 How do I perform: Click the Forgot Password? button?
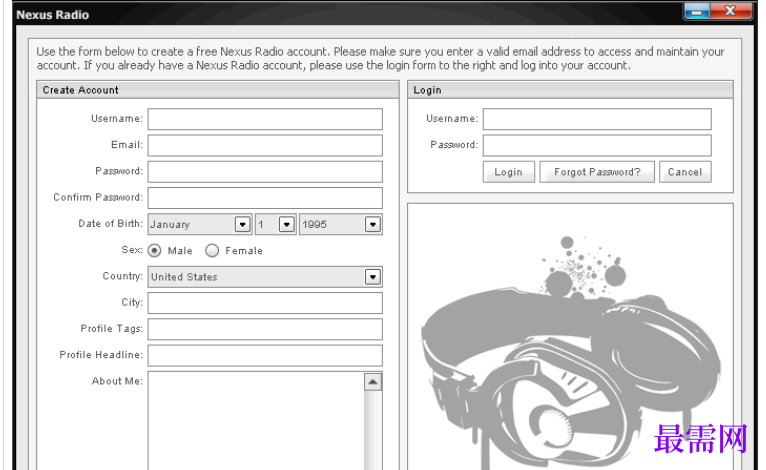[x=597, y=172]
